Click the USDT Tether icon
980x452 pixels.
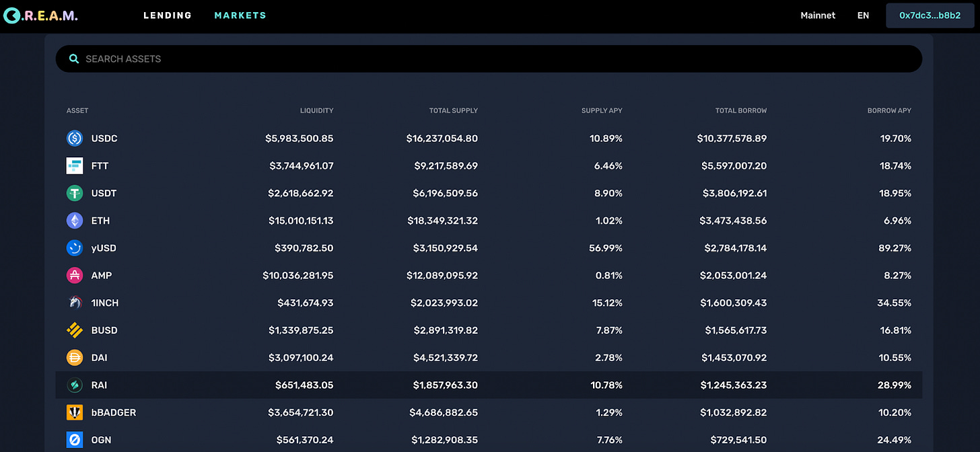(75, 193)
